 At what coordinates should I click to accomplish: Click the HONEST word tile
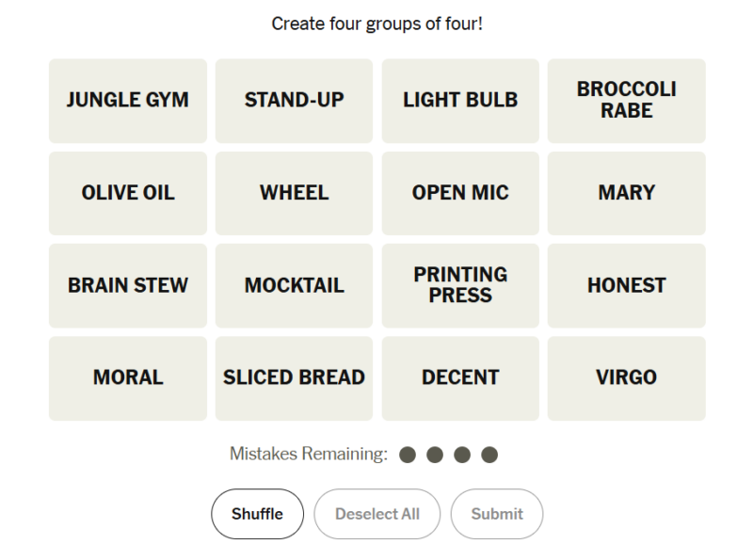coord(626,285)
